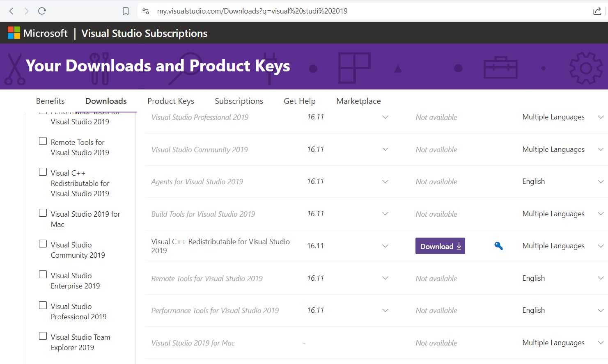Click Performance Tools for Visual Studio 2019 name

[215, 311]
